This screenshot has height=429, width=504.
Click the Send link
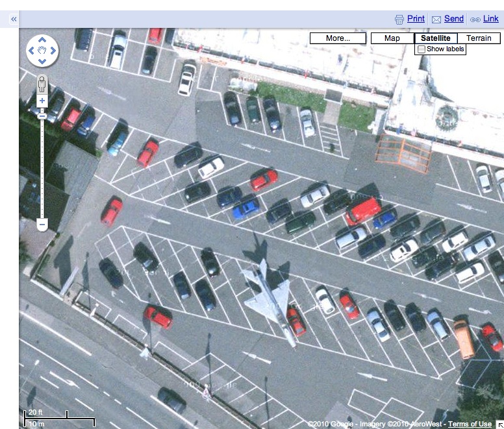pos(453,19)
